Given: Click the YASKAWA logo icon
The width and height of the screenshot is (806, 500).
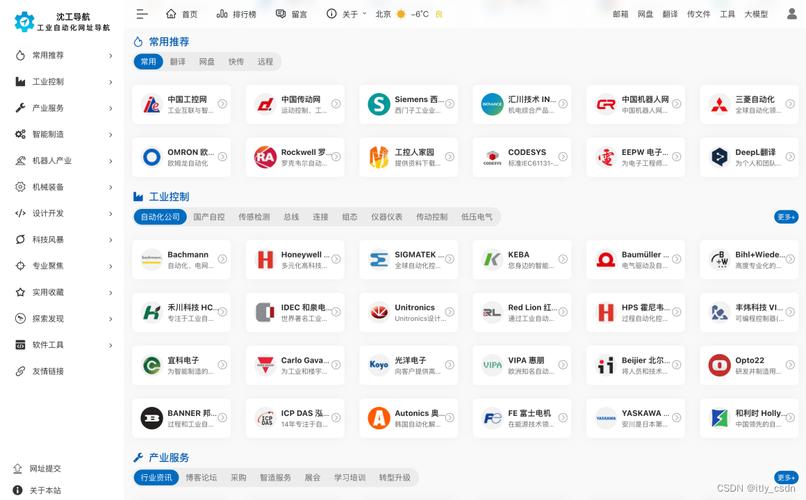Looking at the screenshot, I should [x=606, y=418].
